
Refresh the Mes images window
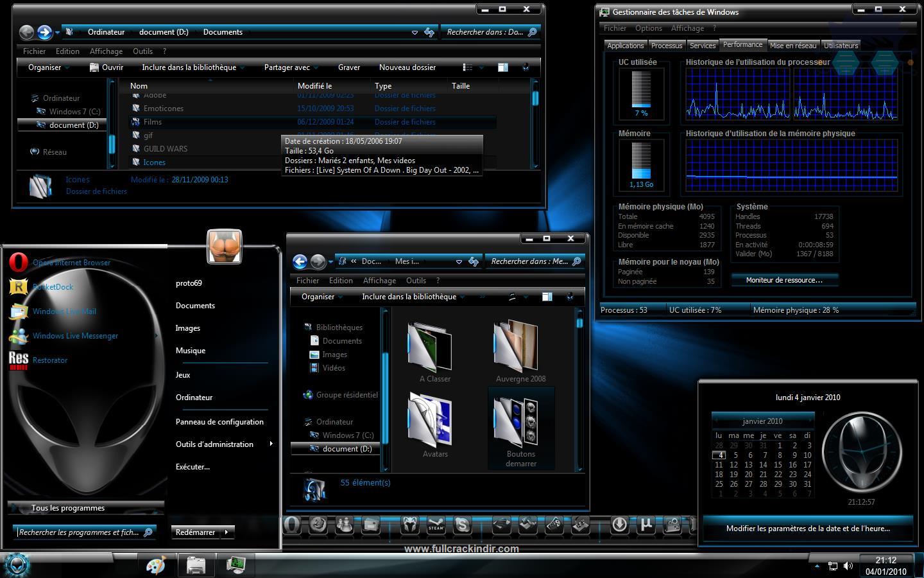(x=474, y=261)
